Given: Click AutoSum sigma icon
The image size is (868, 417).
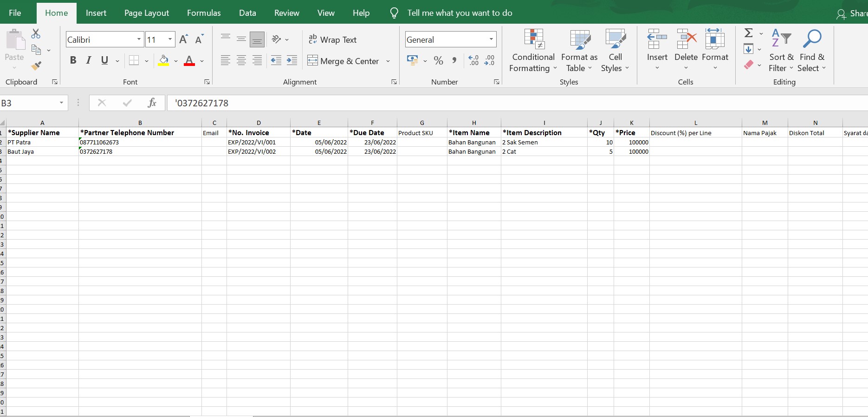Looking at the screenshot, I should tap(748, 33).
